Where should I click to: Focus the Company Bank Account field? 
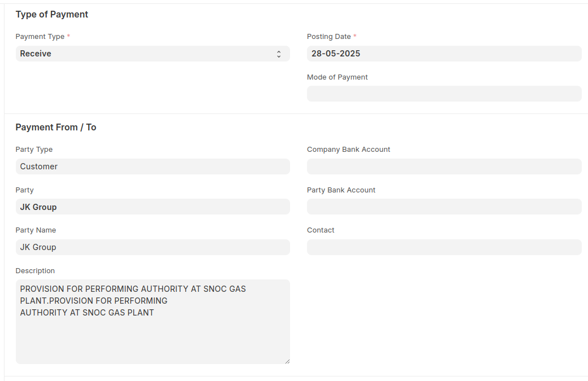pyautogui.click(x=444, y=167)
